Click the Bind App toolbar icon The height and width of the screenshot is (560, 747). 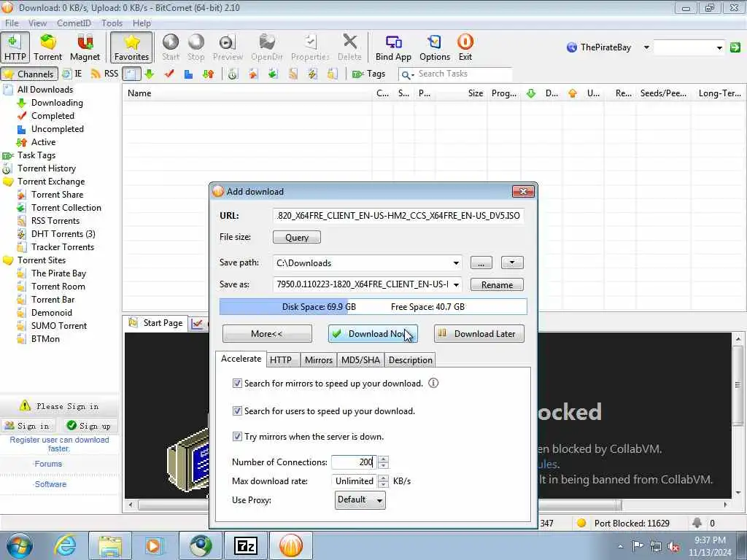393,47
